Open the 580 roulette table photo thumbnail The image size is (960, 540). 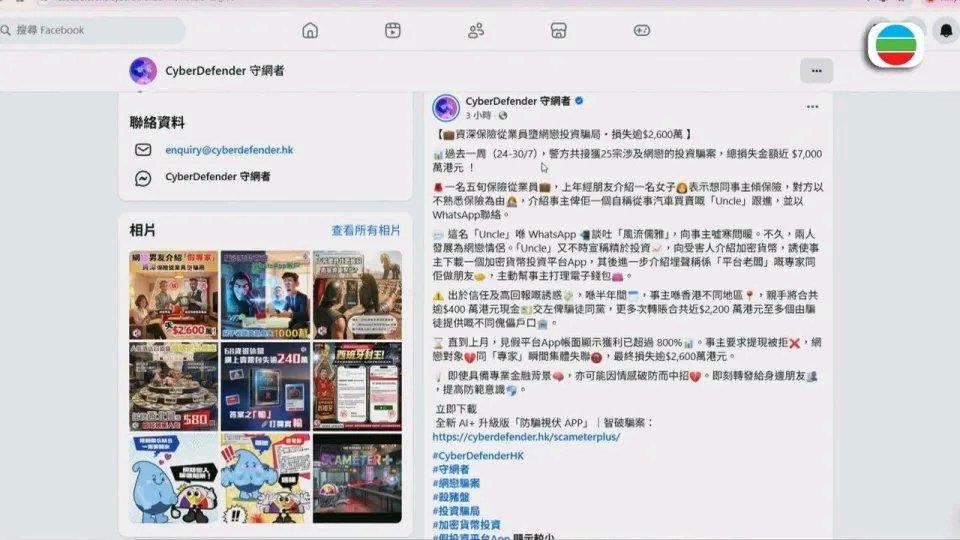[x=173, y=386]
